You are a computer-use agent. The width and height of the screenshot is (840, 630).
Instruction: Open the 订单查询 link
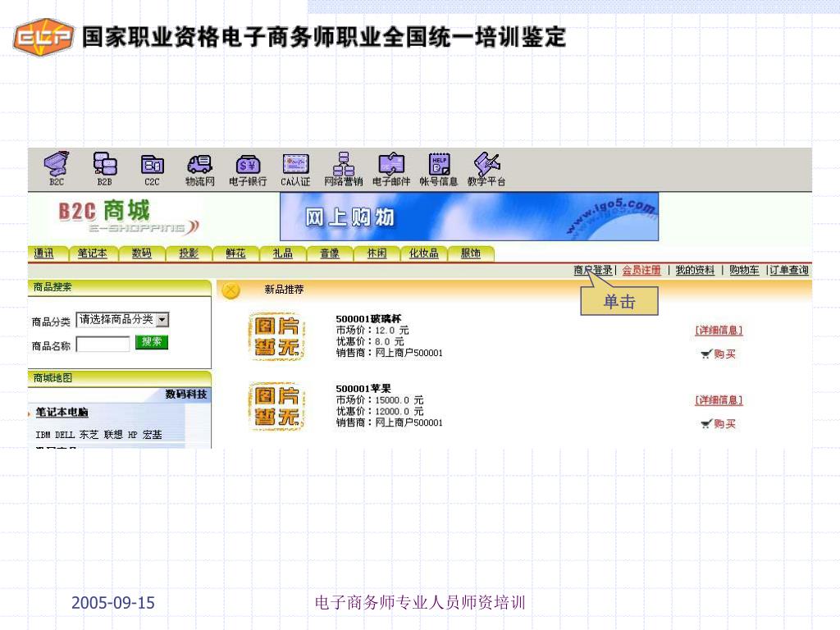click(789, 270)
